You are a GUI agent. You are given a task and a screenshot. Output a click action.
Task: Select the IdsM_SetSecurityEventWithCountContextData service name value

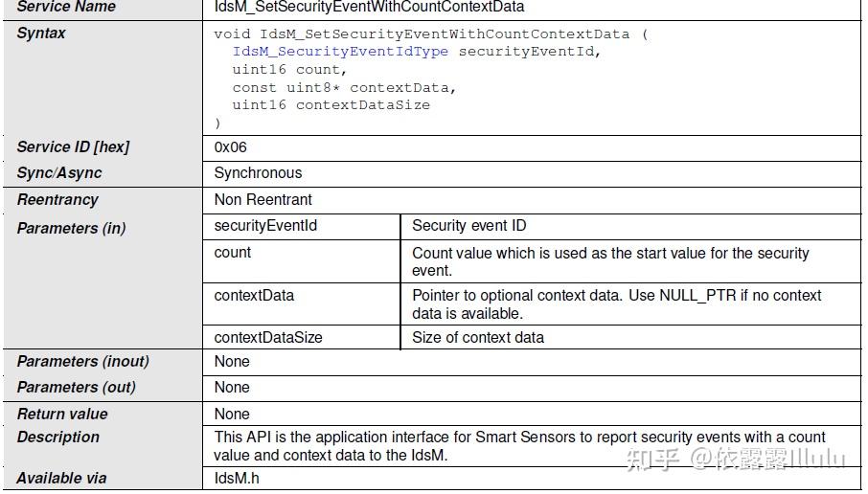tap(369, 7)
